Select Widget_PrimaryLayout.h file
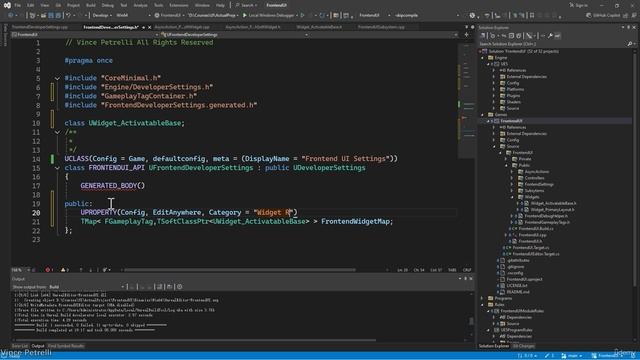Viewport: 640px width, 360px height. (x=553, y=210)
